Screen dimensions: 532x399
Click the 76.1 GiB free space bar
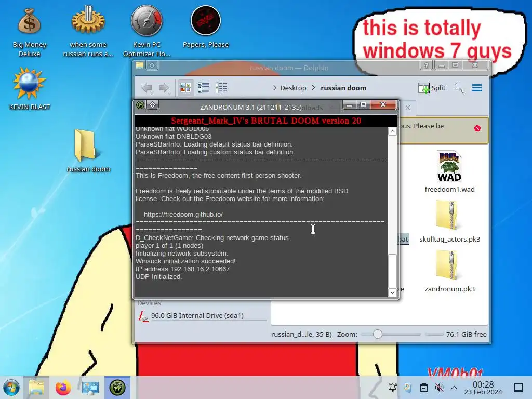(434, 334)
